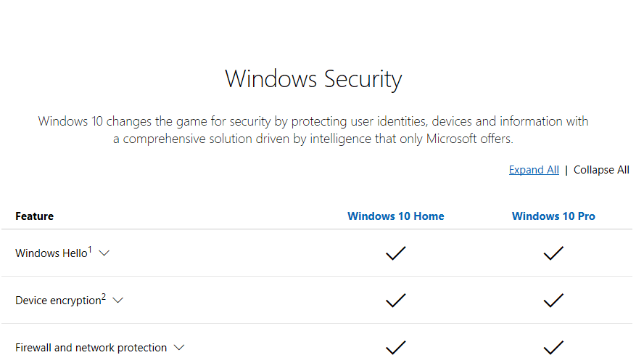Click the Windows Security page heading
The height and width of the screenshot is (363, 644).
tap(313, 79)
